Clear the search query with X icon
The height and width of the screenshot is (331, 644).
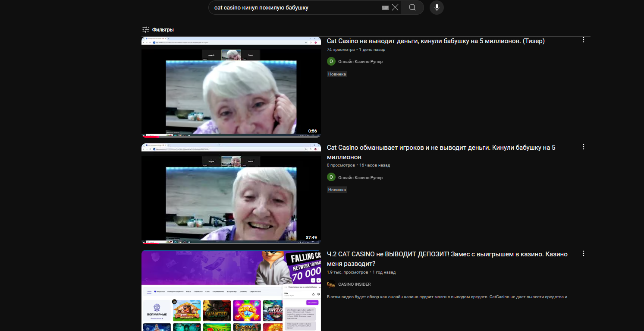pos(395,8)
